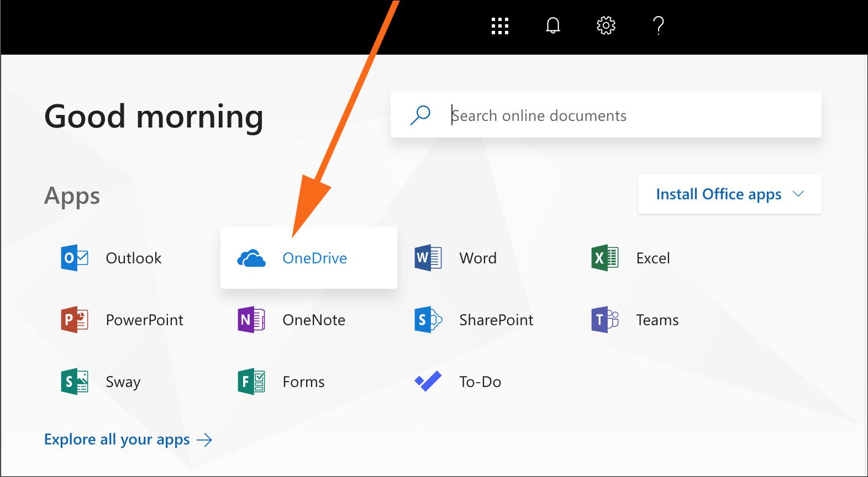Open the OneDrive app tile
Image resolution: width=868 pixels, height=477 pixels.
point(308,258)
